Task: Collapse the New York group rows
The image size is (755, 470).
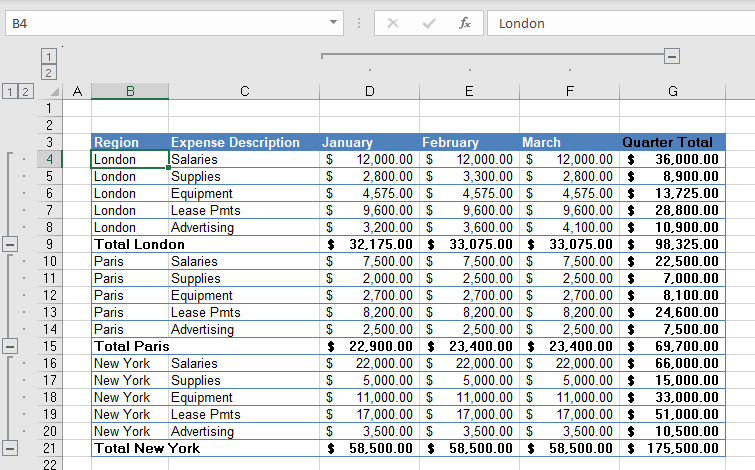Action: (10, 448)
